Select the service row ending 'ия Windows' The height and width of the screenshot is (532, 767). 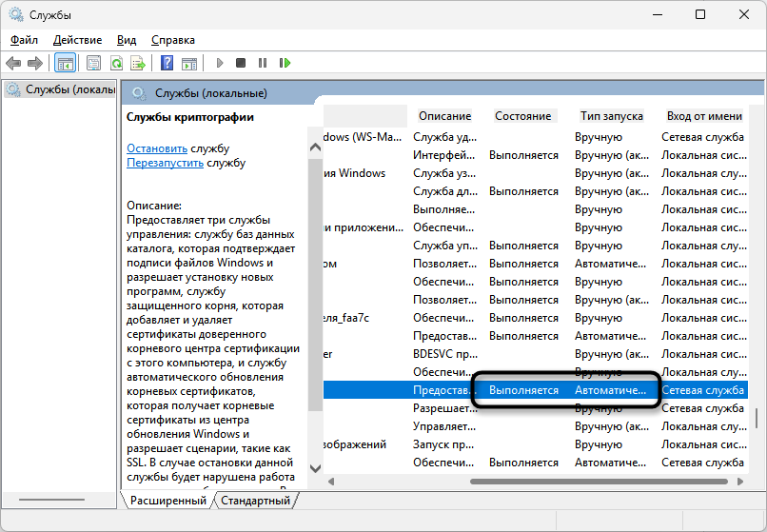536,173
